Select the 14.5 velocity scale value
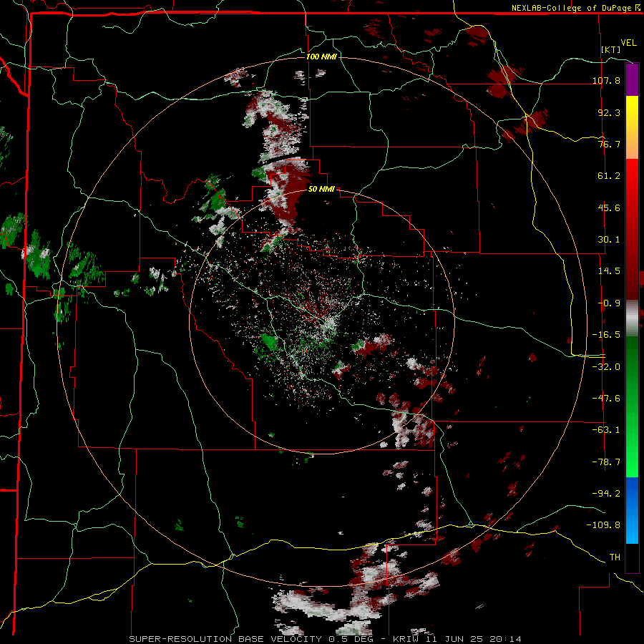 pyautogui.click(x=609, y=271)
